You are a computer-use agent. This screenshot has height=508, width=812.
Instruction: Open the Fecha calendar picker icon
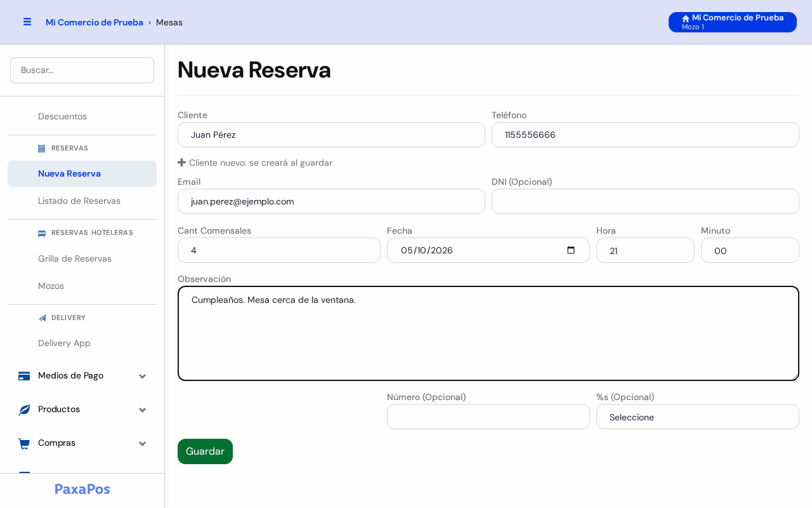570,250
